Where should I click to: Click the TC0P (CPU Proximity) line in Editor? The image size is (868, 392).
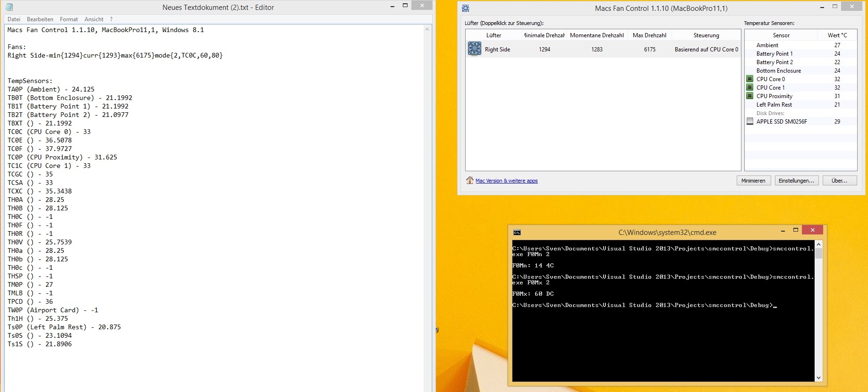(62, 157)
